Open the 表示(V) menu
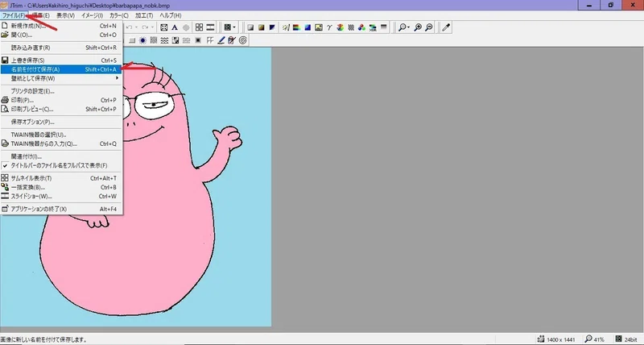This screenshot has height=345, width=644. pyautogui.click(x=65, y=15)
